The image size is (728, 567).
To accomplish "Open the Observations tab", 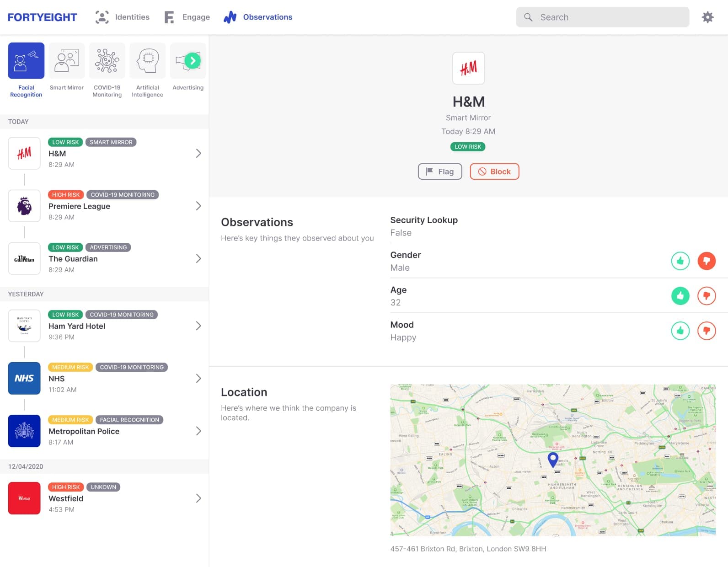I will tap(258, 17).
